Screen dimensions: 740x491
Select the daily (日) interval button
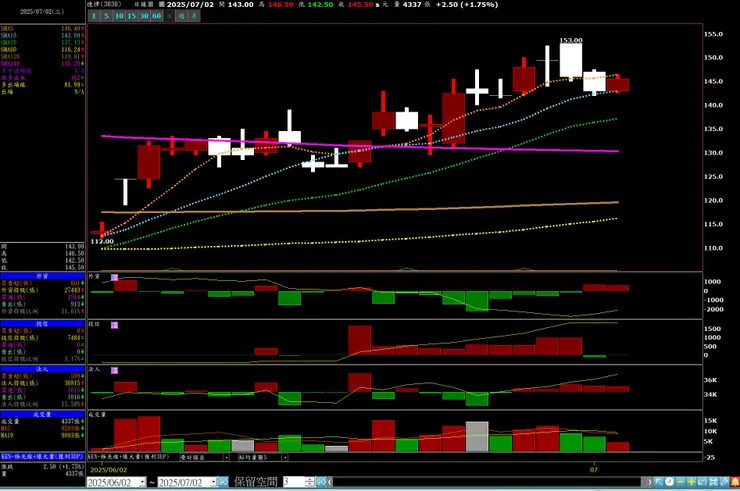169,16
